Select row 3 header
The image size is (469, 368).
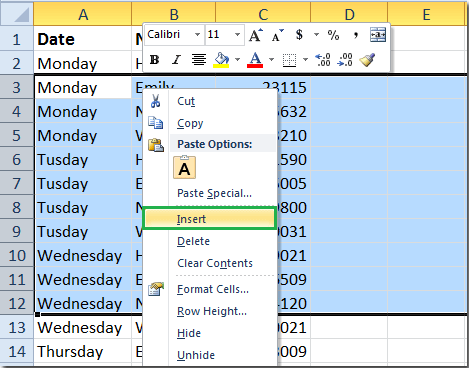pos(17,87)
